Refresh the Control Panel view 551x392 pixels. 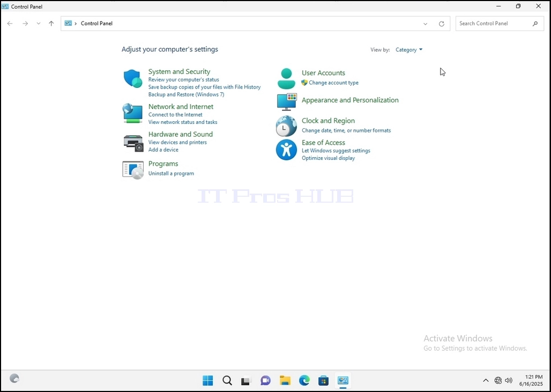441,24
